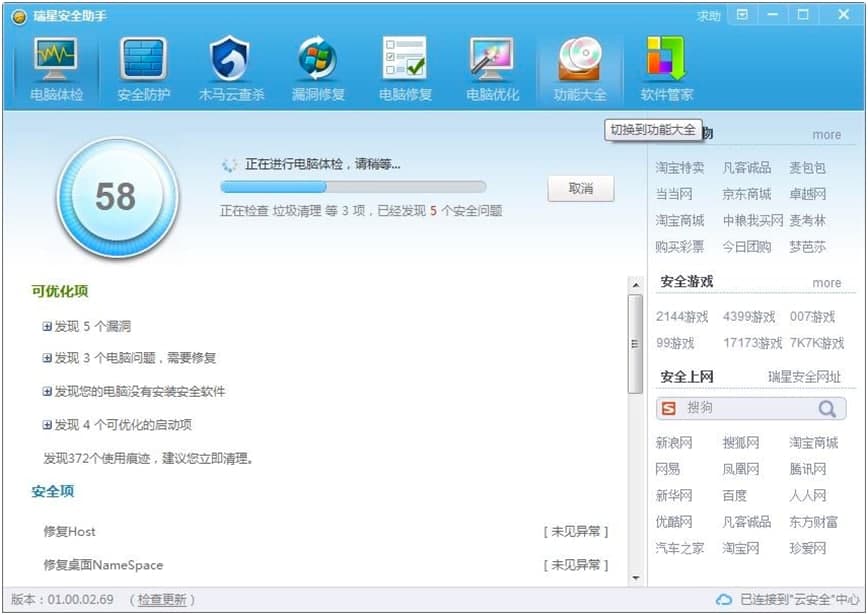This screenshot has height=615, width=868.
Task: Open 新浪网 link
Action: tap(674, 443)
